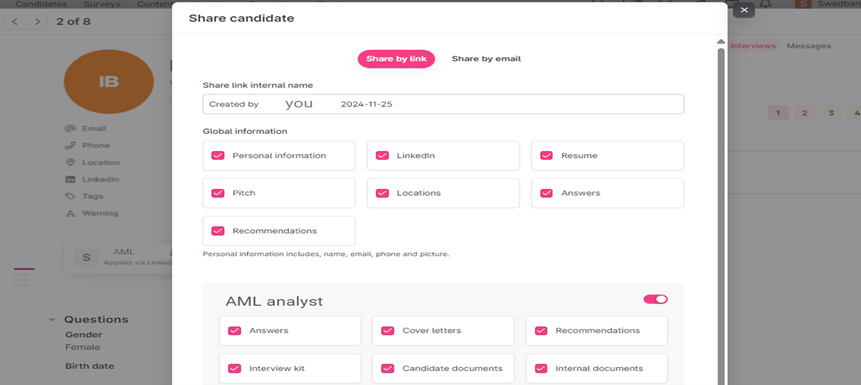The width and height of the screenshot is (861, 385).
Task: Click the 'Global information' heading
Action: point(245,131)
